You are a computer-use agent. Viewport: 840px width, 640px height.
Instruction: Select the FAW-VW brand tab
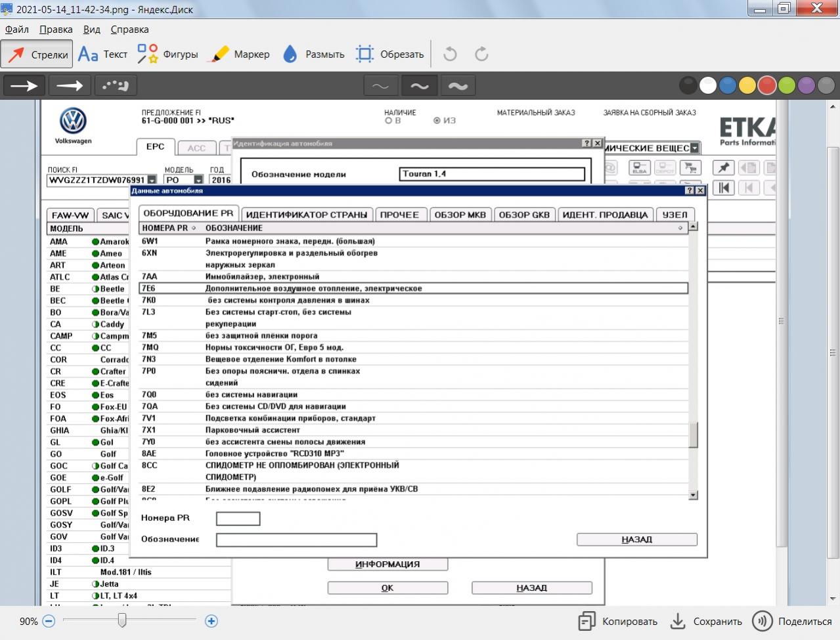point(70,215)
